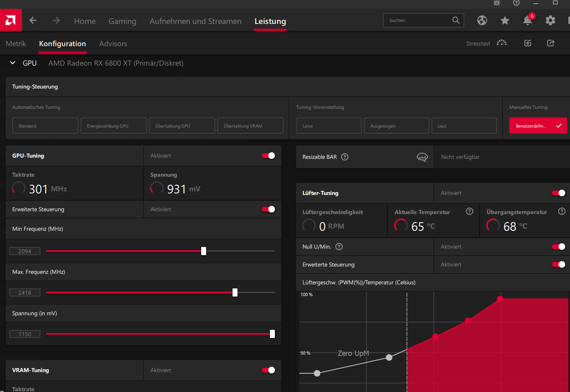This screenshot has width=570, height=392.
Task: Open favorites star icon
Action: 505,20
